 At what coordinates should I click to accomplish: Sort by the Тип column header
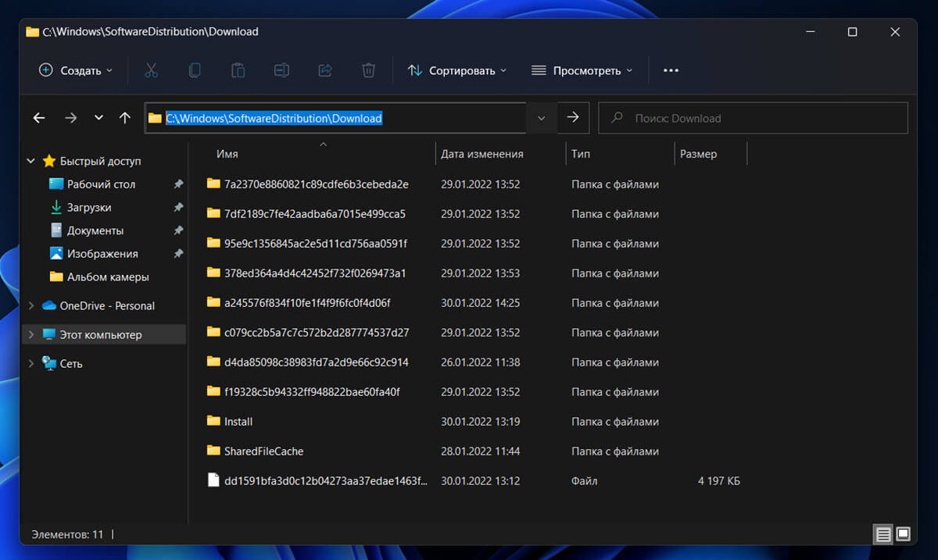pos(620,154)
